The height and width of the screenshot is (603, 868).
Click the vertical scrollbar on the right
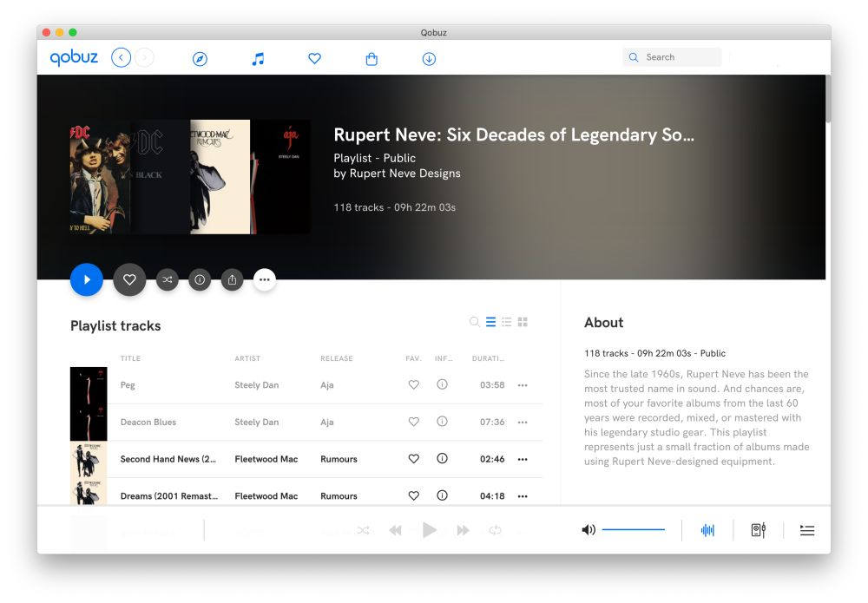[828, 99]
